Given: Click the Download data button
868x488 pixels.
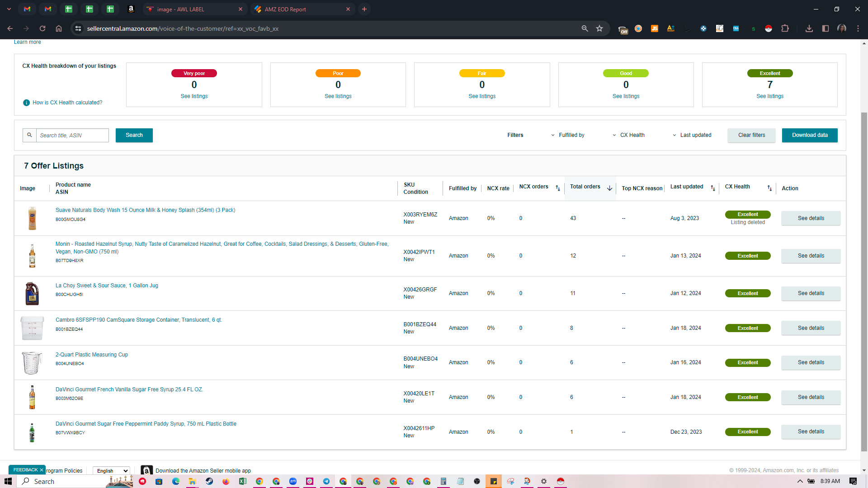Looking at the screenshot, I should pos(810,135).
